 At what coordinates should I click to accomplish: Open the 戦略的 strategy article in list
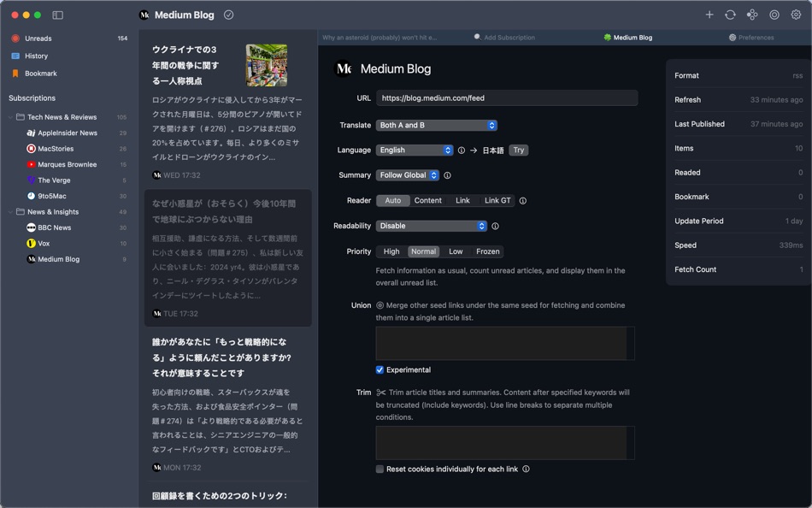(x=228, y=405)
